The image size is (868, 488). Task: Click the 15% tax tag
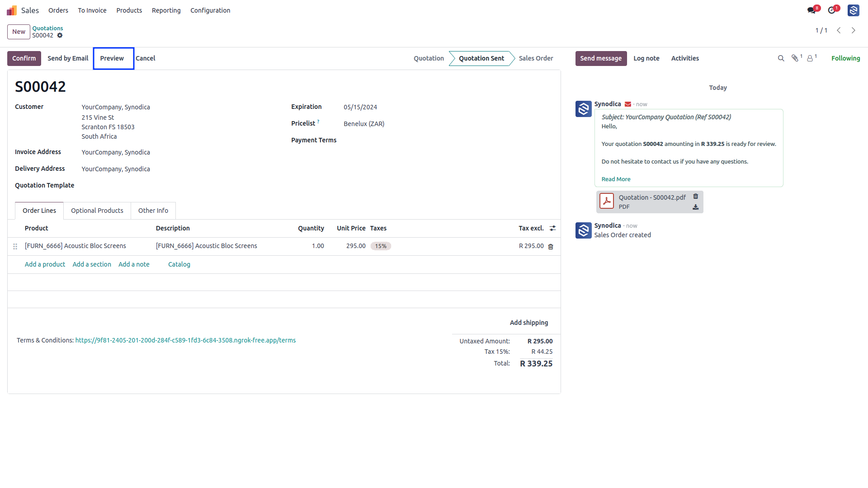pyautogui.click(x=381, y=246)
